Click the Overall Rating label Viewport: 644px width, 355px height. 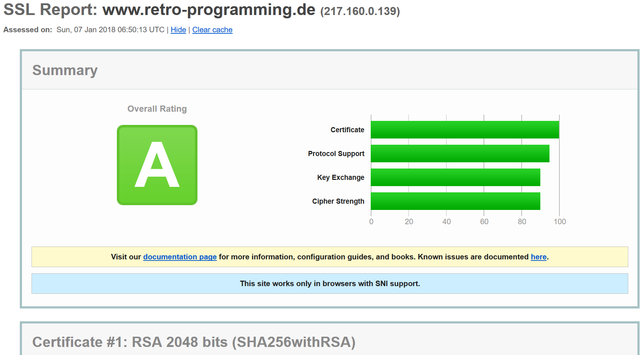click(157, 109)
